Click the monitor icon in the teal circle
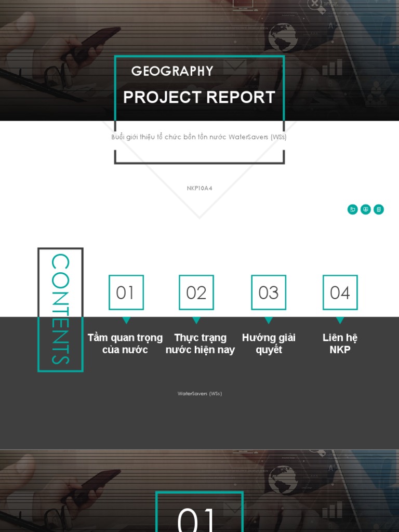 click(365, 209)
